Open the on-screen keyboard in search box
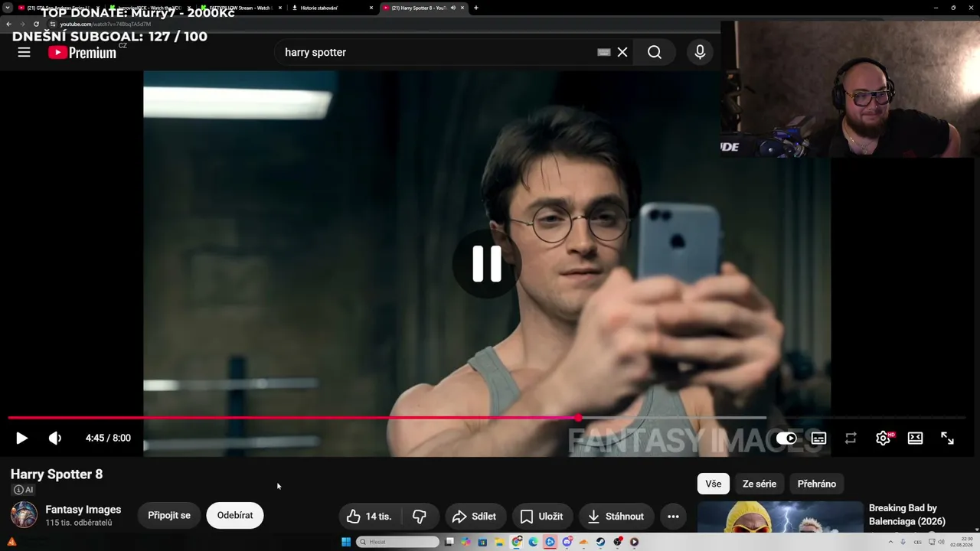 603,52
